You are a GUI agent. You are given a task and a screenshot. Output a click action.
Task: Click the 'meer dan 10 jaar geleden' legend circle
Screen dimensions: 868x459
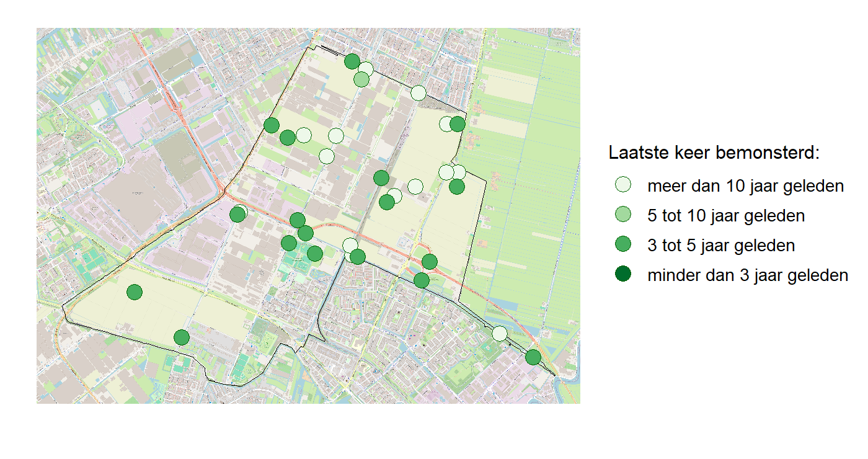(623, 185)
